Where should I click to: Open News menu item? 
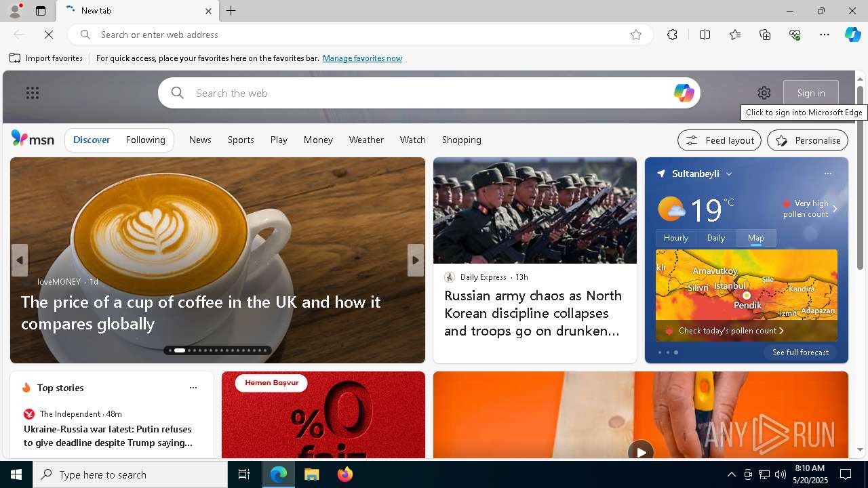pos(200,140)
